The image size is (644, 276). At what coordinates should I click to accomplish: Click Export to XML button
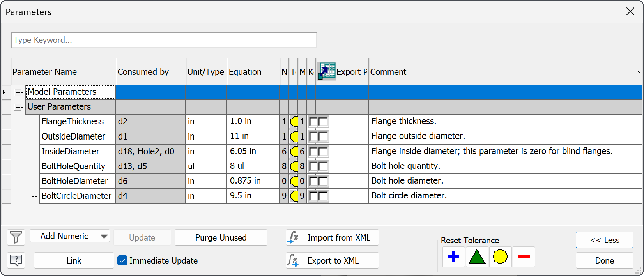coord(332,260)
